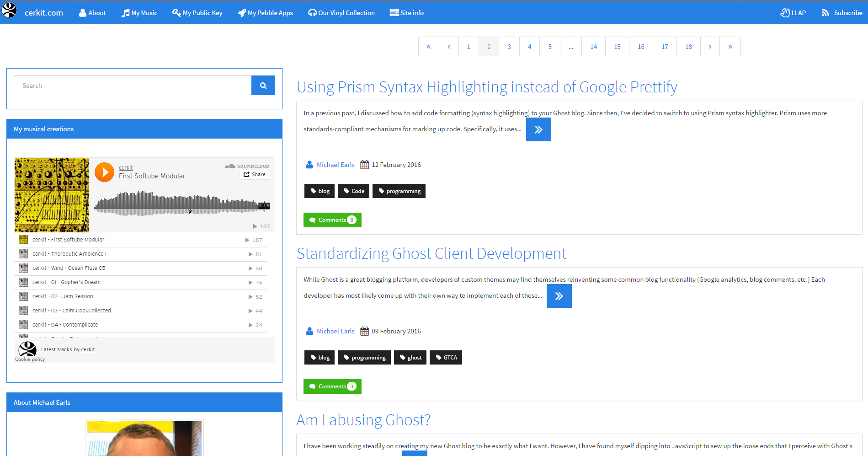
Task: Play the track cerkit - Wind - Ocean Flute C5
Action: click(x=68, y=268)
